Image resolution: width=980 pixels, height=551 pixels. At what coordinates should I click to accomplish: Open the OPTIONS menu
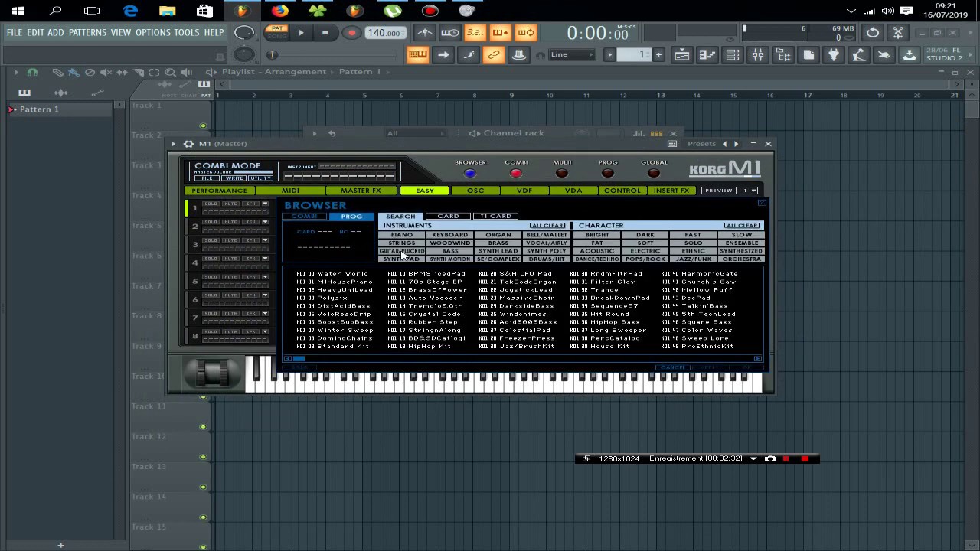click(x=153, y=33)
